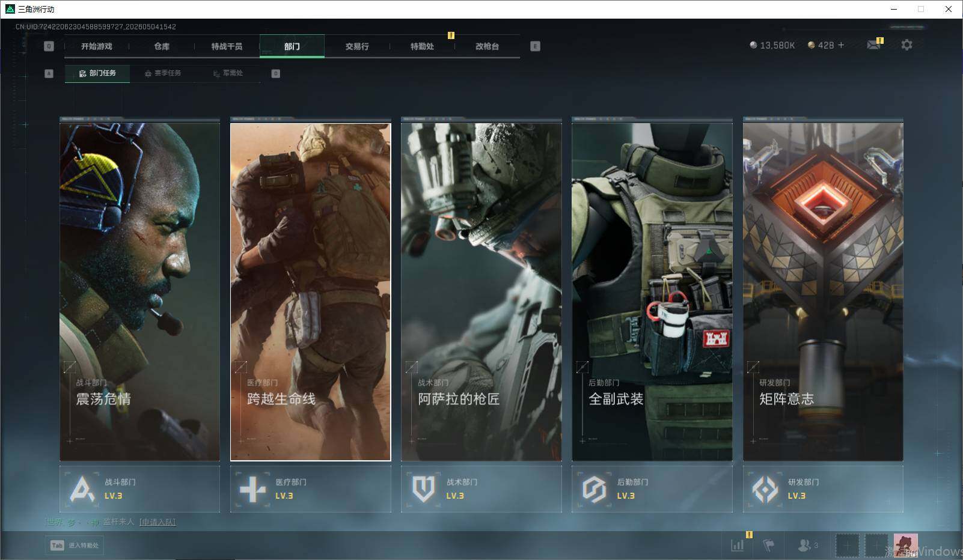Switch to the 改枪台 tab
The image size is (963, 560).
click(x=487, y=46)
